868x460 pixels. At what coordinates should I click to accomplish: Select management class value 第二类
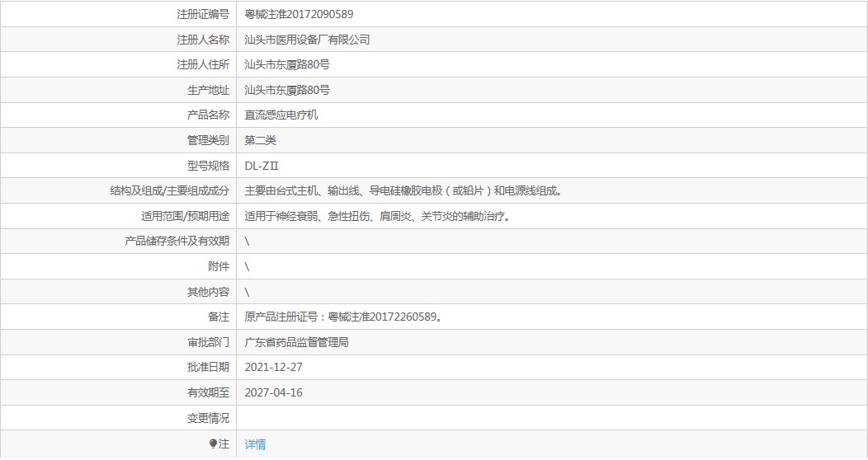(260, 140)
